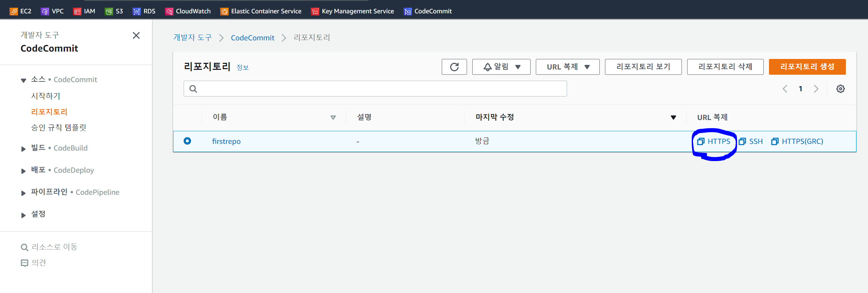Click the 리소스로 이동 search icon
This screenshot has width=868, height=293.
click(25, 247)
